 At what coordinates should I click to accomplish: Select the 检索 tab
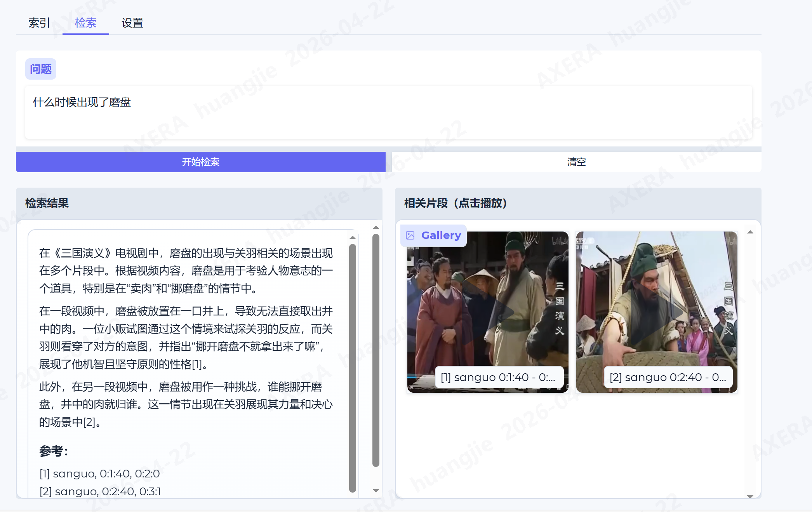85,23
